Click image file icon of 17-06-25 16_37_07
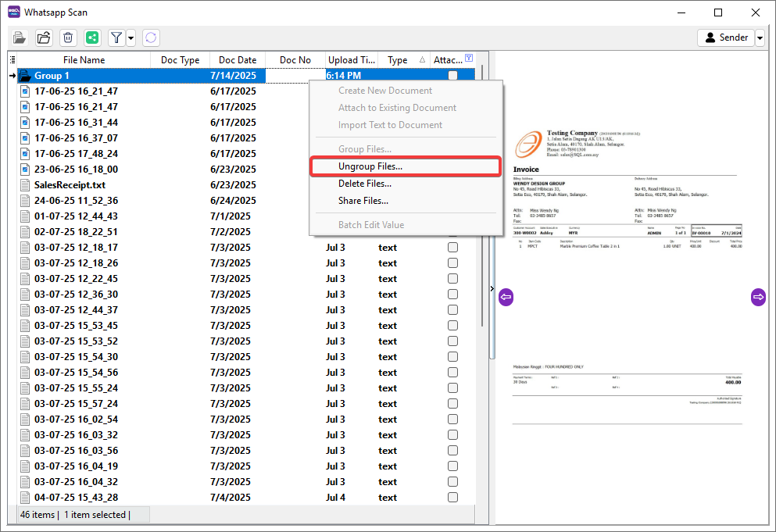Screen dimensions: 776x532 pyautogui.click(x=25, y=138)
